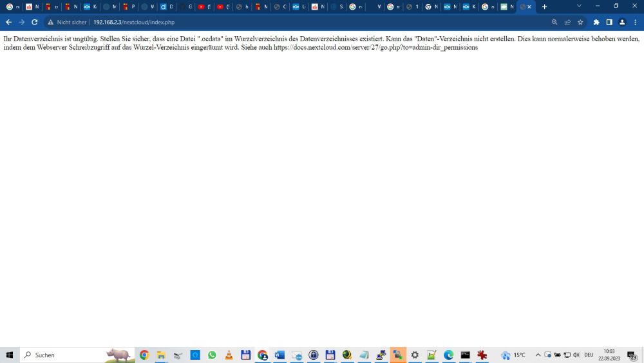
Task: Click the address bar URL field
Action: (258, 22)
